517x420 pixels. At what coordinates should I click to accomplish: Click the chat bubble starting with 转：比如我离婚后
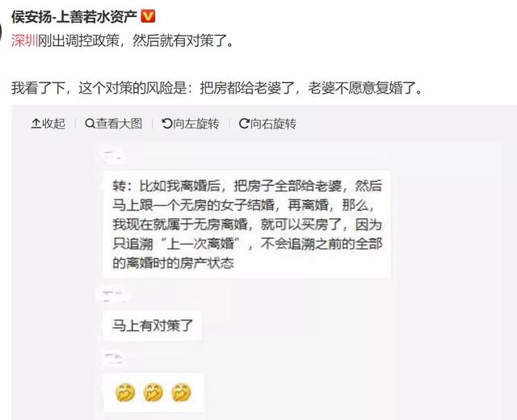point(247,225)
